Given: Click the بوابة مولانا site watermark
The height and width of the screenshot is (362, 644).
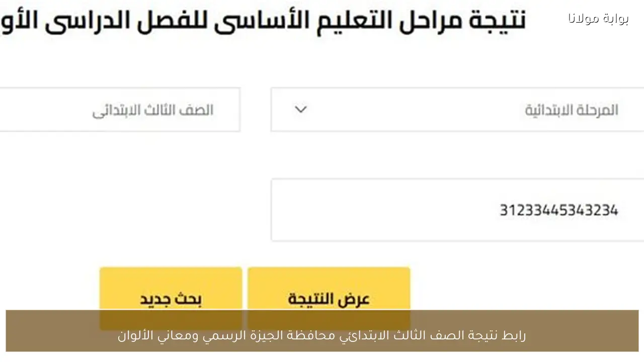Looking at the screenshot, I should [x=597, y=19].
